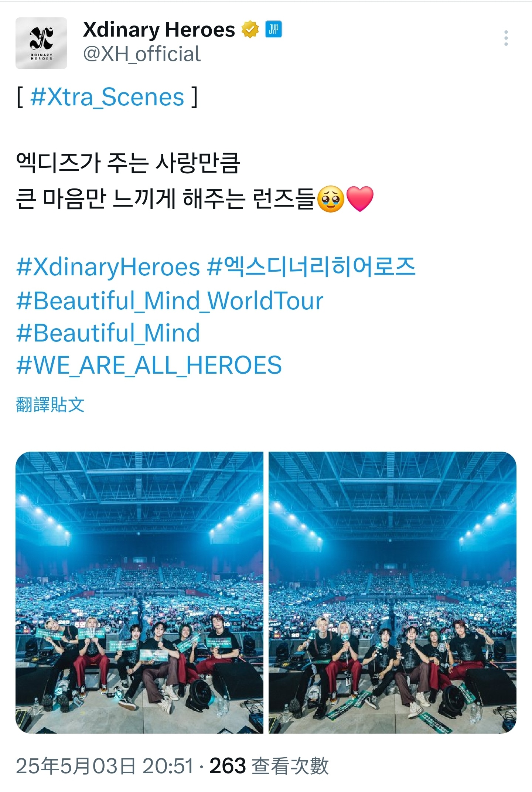This screenshot has width=532, height=792.
Task: Open the @XH_official handle
Action: (142, 54)
